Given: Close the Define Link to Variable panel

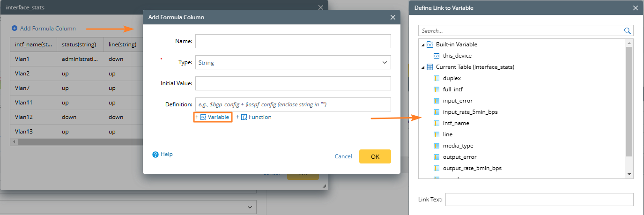Looking at the screenshot, I should point(636,8).
